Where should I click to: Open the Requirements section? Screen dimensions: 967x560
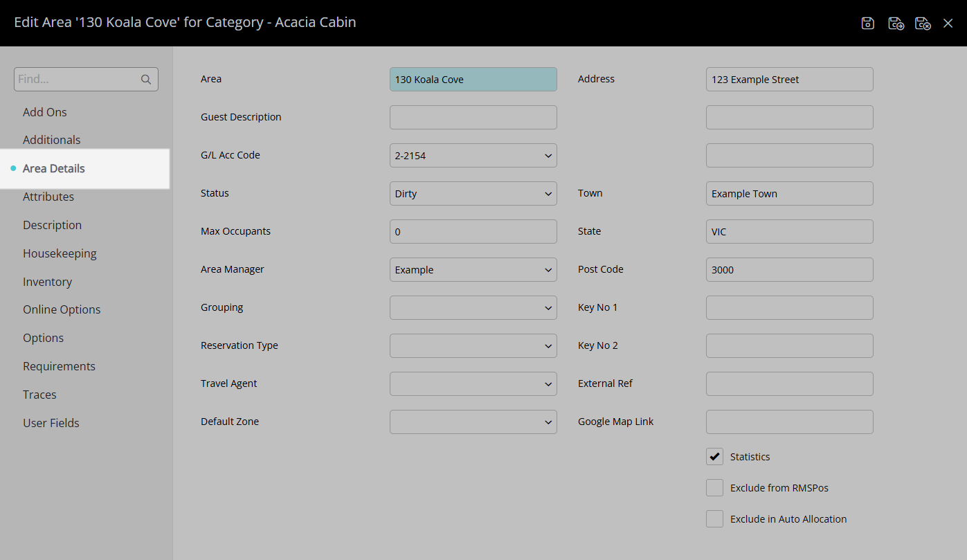[x=59, y=366]
